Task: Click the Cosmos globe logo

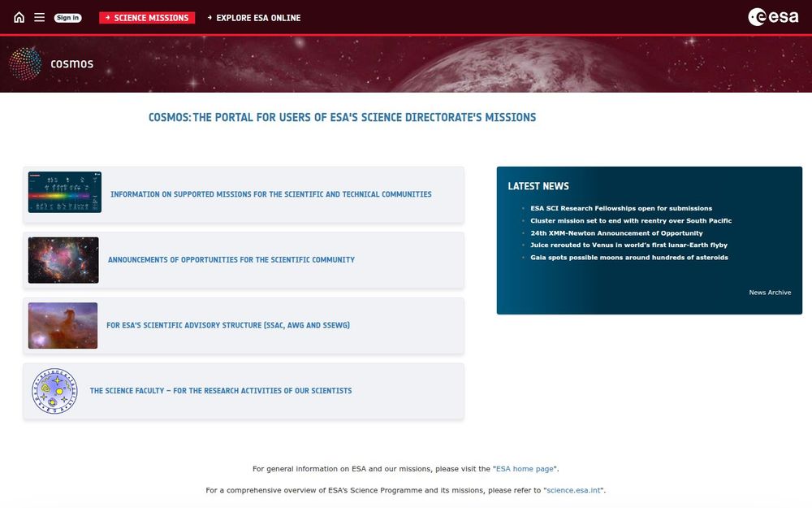Action: click(25, 63)
